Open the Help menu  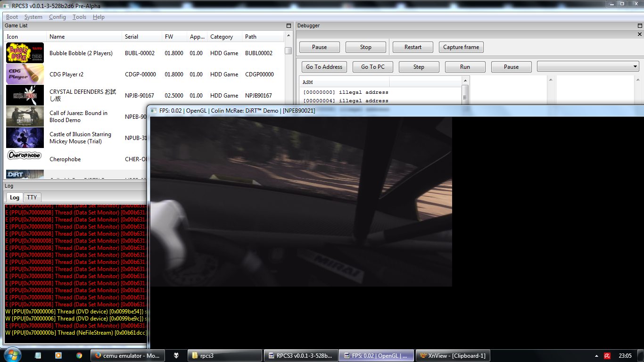99,17
